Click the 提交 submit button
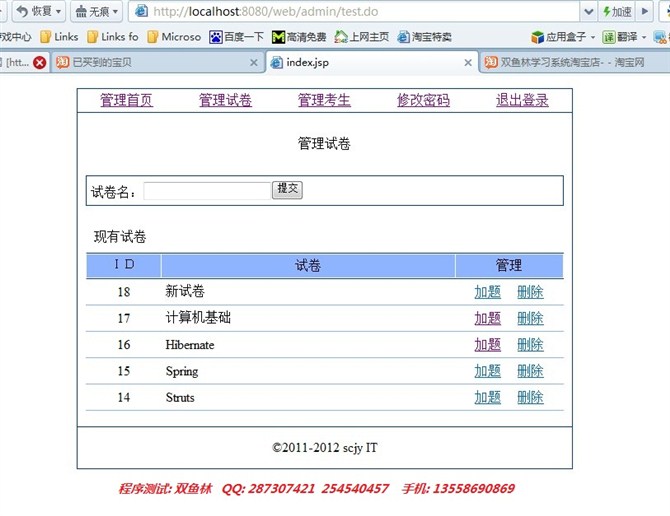The width and height of the screenshot is (670, 516). (x=287, y=190)
